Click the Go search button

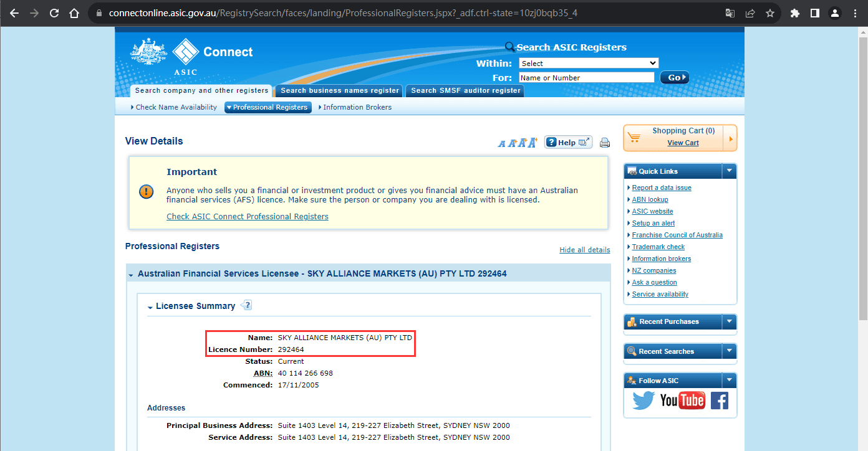coord(675,77)
